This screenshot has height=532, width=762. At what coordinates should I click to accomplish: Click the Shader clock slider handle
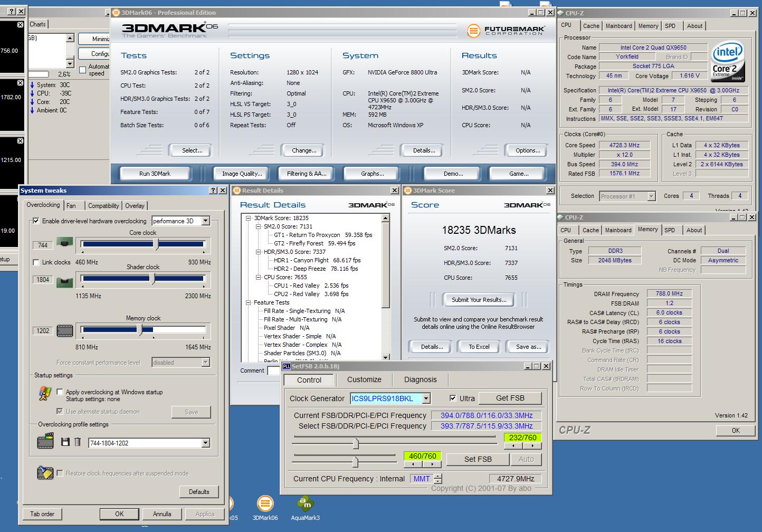click(x=153, y=279)
